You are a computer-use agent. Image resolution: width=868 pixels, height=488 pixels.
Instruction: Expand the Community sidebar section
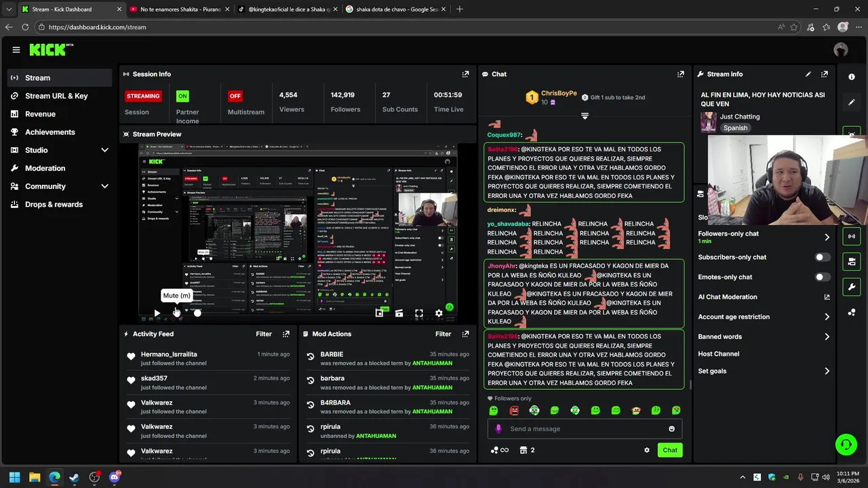(104, 186)
